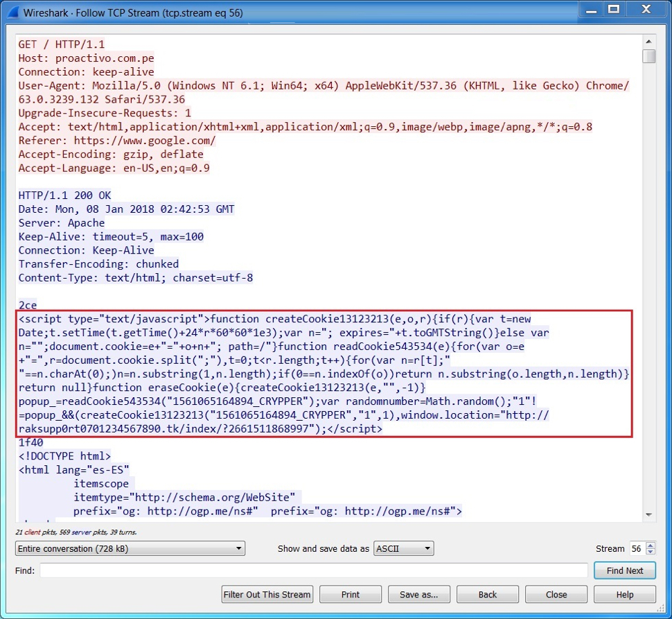Image resolution: width=672 pixels, height=619 pixels.
Task: Click the 'Connection: Keep-Alive' response header line
Action: tap(86, 250)
